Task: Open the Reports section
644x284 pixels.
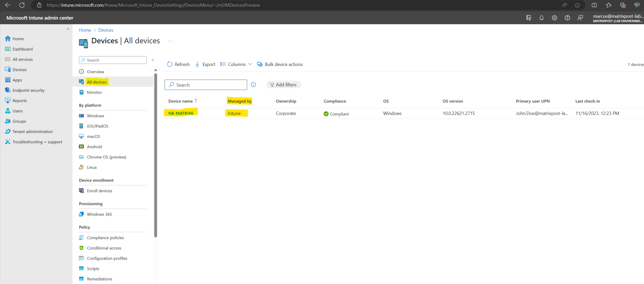Action: point(19,100)
